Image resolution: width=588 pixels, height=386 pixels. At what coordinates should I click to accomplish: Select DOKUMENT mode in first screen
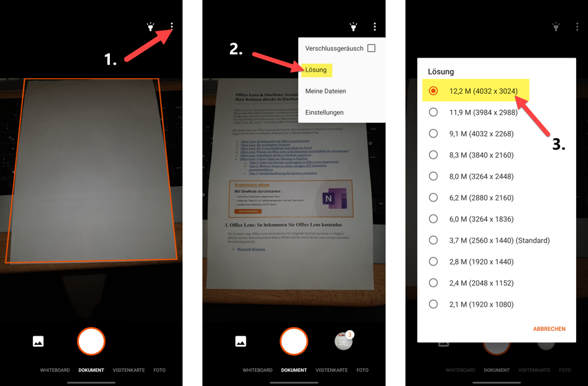point(91,370)
